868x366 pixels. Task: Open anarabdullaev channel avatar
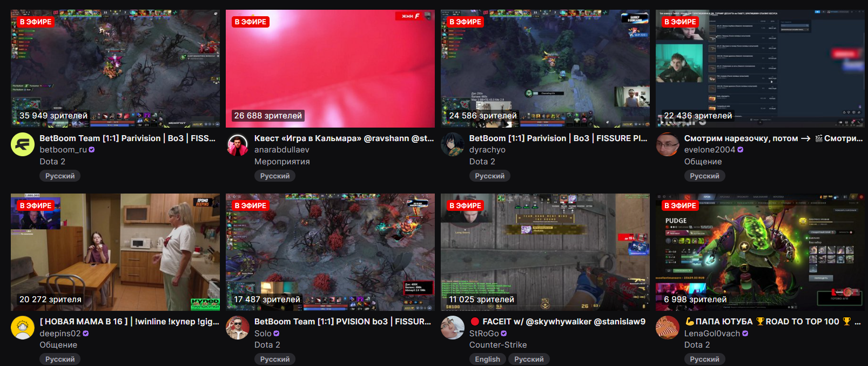(x=238, y=144)
